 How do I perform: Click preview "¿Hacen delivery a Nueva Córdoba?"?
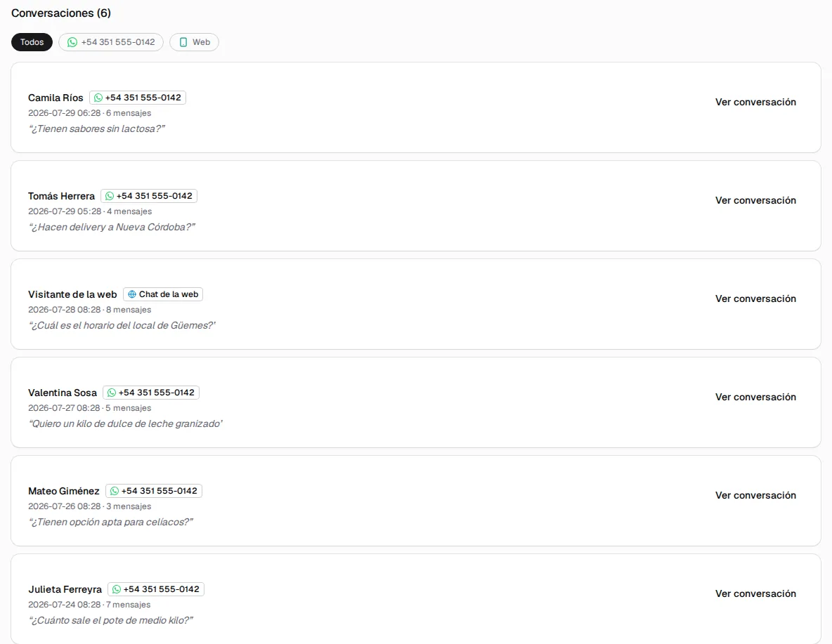(112, 227)
